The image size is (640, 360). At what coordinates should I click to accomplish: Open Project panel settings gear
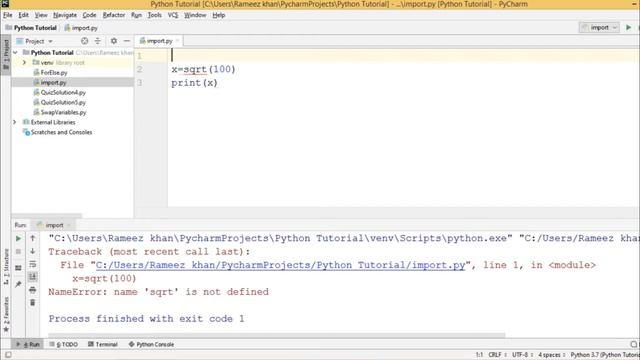click(x=114, y=41)
